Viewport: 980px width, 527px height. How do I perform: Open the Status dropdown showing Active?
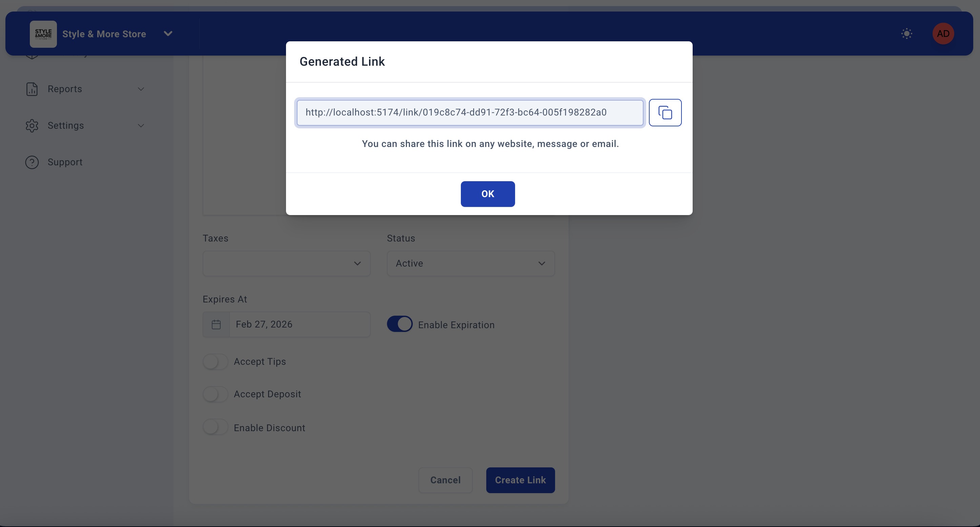(x=470, y=263)
